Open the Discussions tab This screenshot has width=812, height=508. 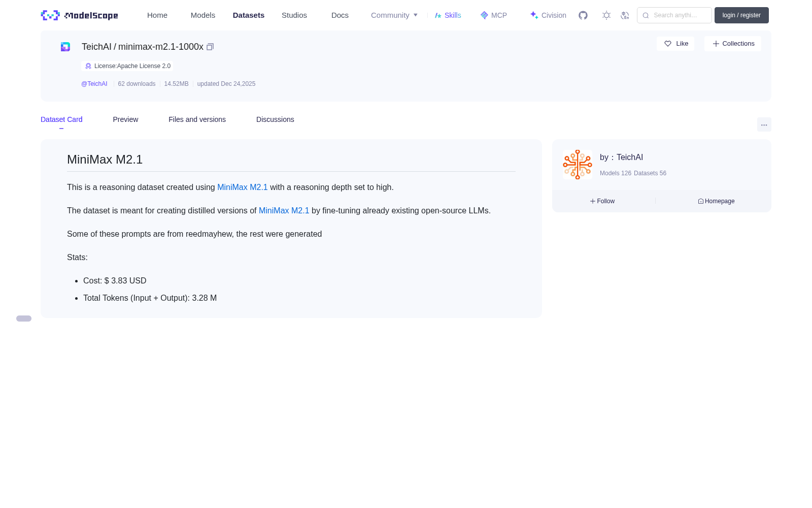click(x=275, y=119)
